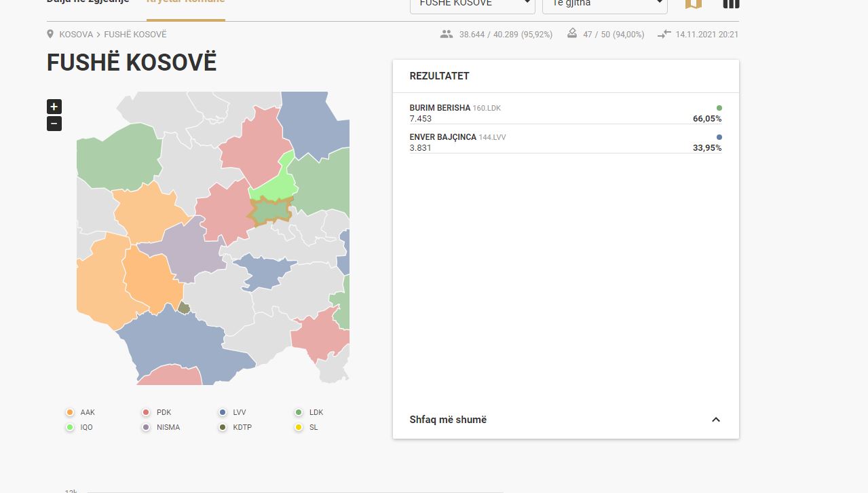This screenshot has width=868, height=493.
Task: Click the vote count 7.453
Action: pos(421,119)
